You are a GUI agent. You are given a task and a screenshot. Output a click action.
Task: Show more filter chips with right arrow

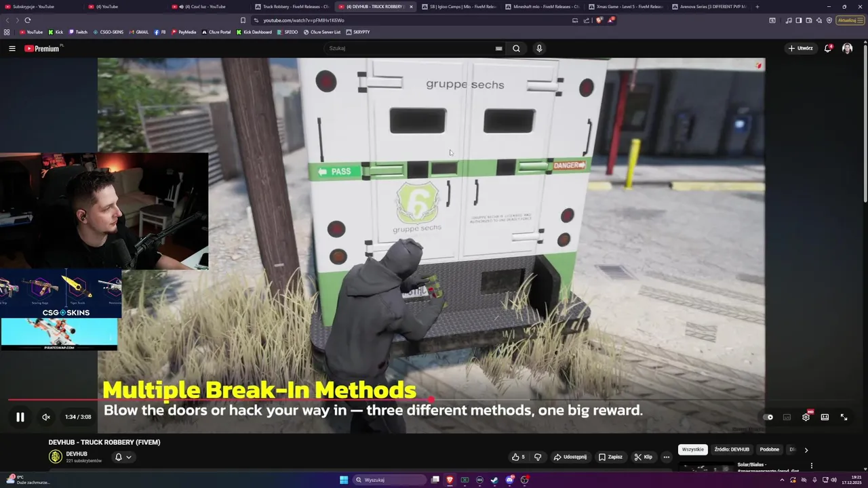click(806, 449)
